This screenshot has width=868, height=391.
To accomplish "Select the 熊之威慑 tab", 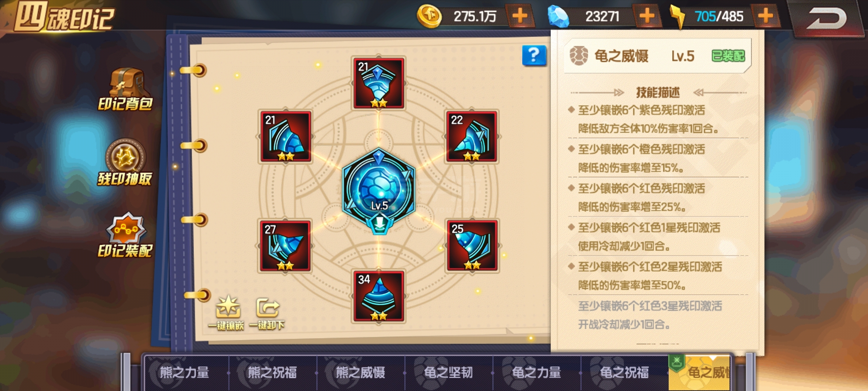I will point(360,373).
